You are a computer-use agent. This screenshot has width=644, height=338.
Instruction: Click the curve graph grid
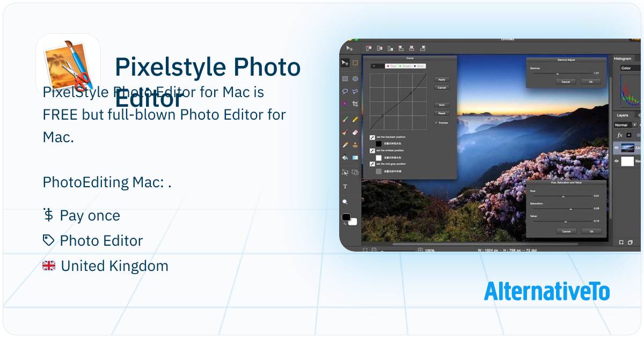point(398,101)
